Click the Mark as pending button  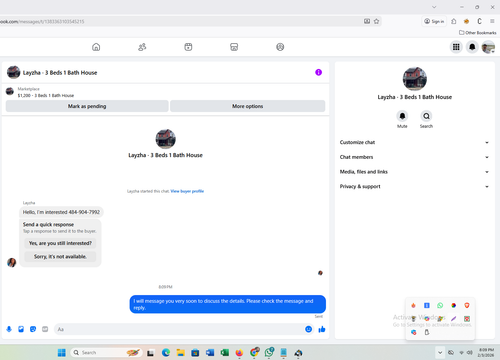tap(87, 106)
